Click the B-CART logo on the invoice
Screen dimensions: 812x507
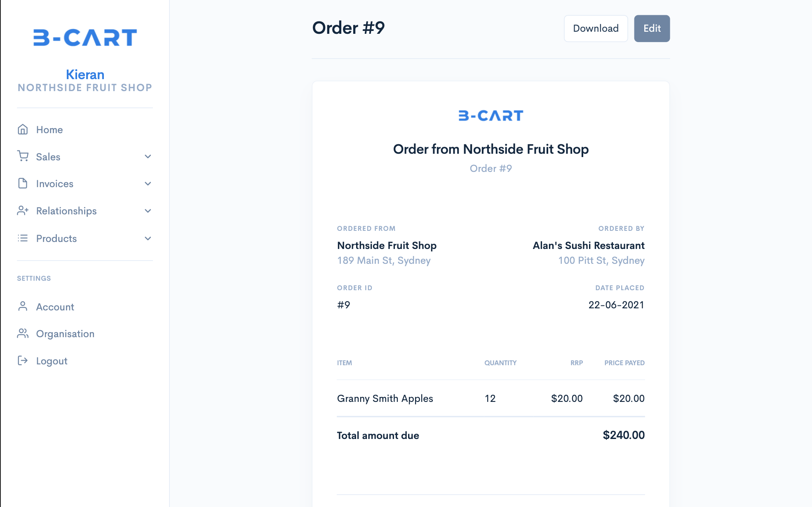490,115
